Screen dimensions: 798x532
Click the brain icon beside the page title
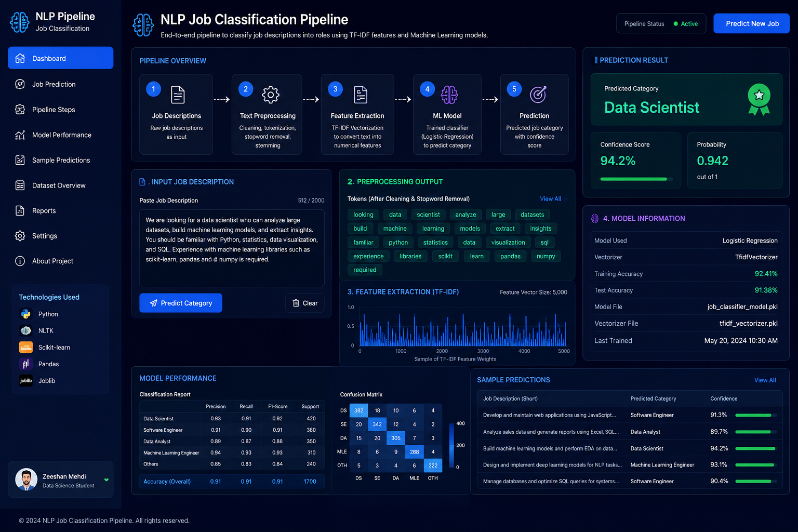click(x=143, y=25)
